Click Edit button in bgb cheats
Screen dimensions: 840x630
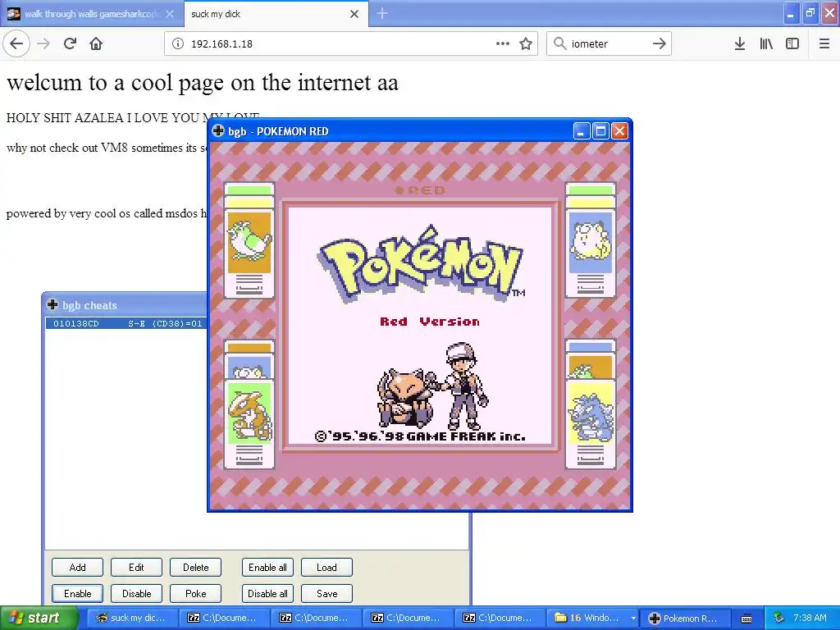pos(136,568)
